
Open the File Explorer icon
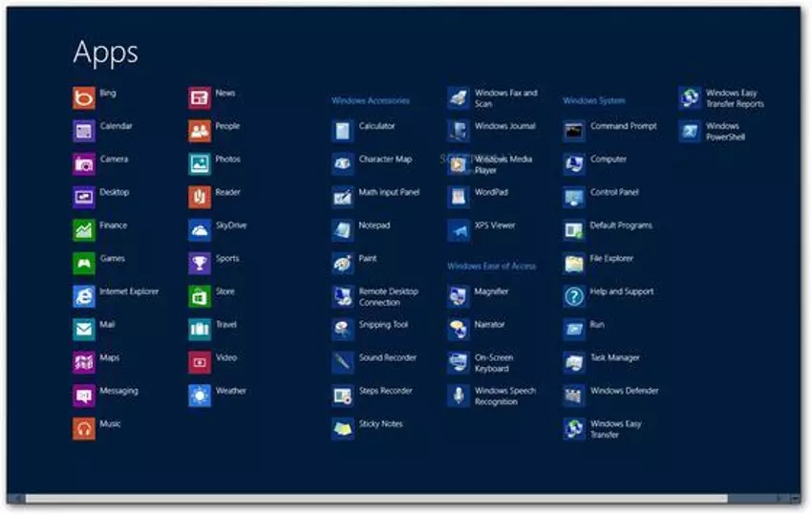[574, 264]
